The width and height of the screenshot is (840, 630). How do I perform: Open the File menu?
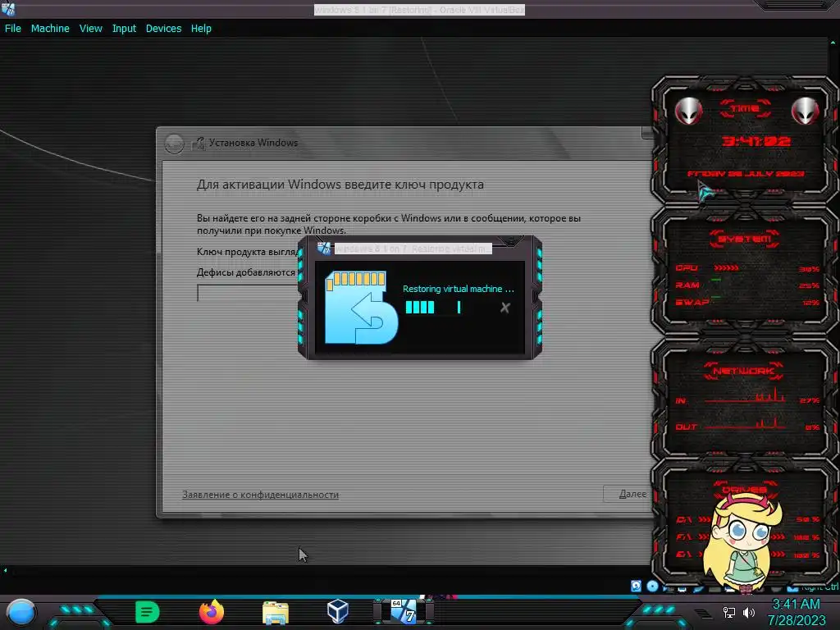click(x=13, y=29)
